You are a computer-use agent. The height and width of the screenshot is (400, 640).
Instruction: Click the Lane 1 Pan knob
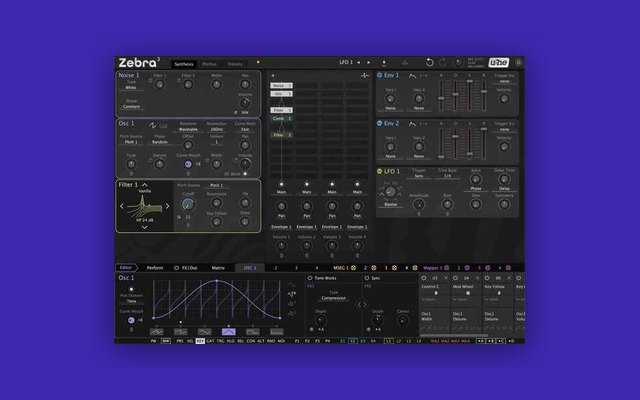(281, 206)
